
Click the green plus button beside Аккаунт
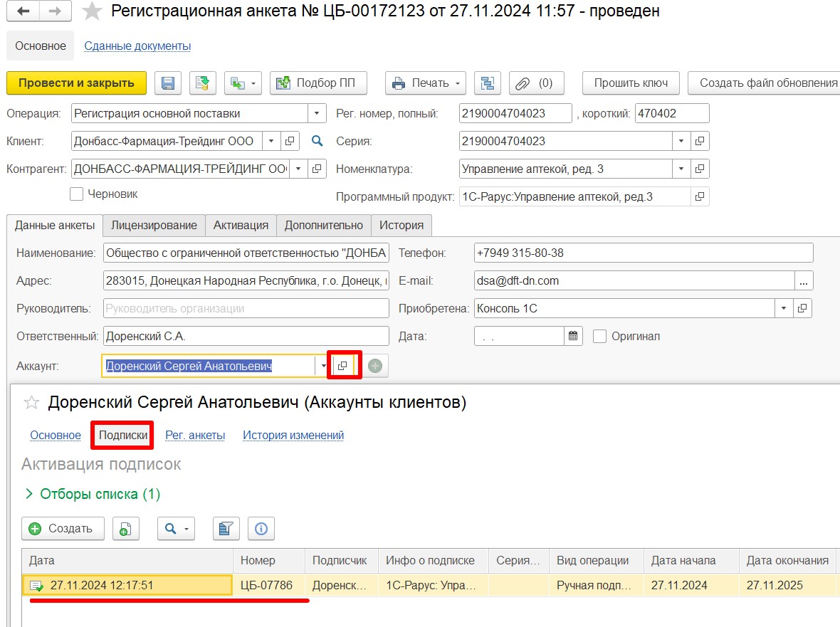point(375,366)
